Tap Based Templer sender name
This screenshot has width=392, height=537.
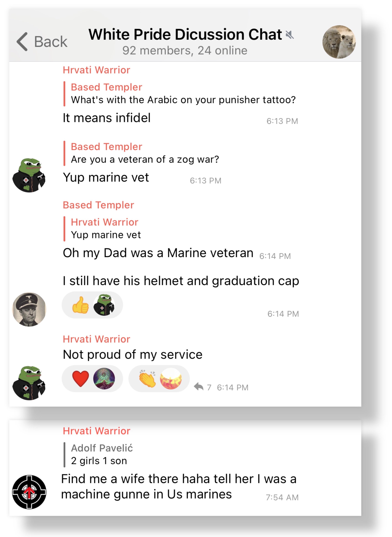(x=98, y=205)
